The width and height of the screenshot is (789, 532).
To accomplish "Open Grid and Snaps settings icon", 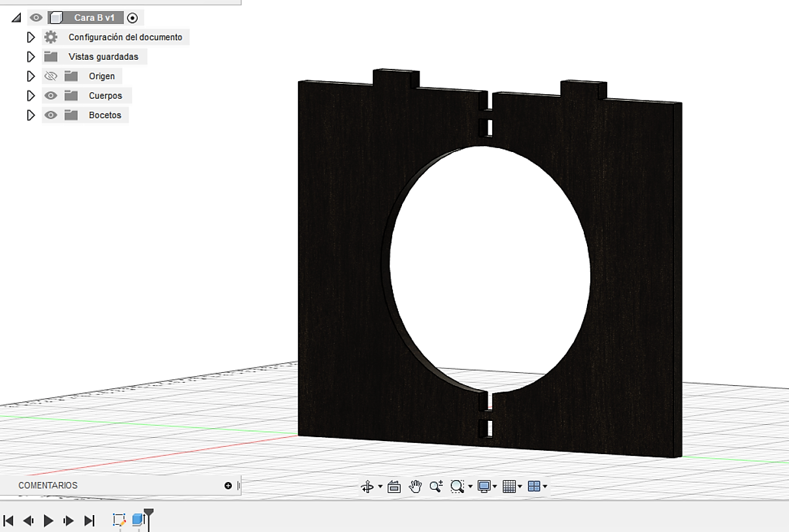I will click(509, 486).
